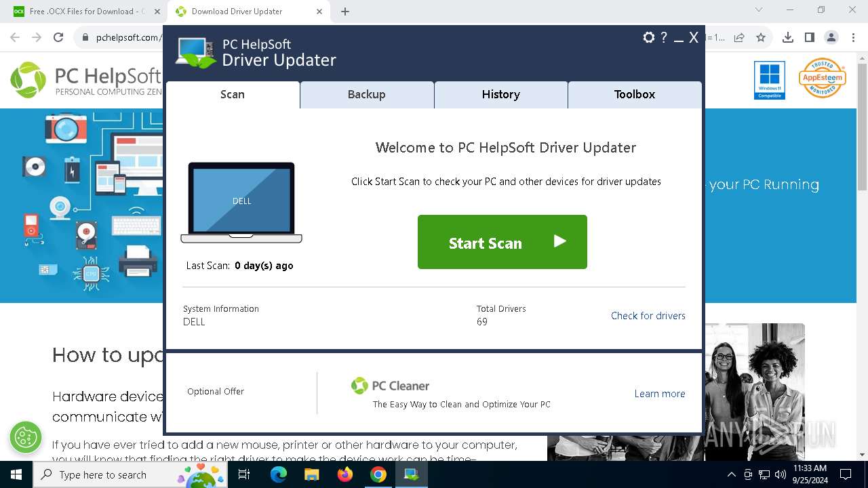This screenshot has width=868, height=488.
Task: Open the Driver Updater help question mark
Action: click(x=664, y=38)
